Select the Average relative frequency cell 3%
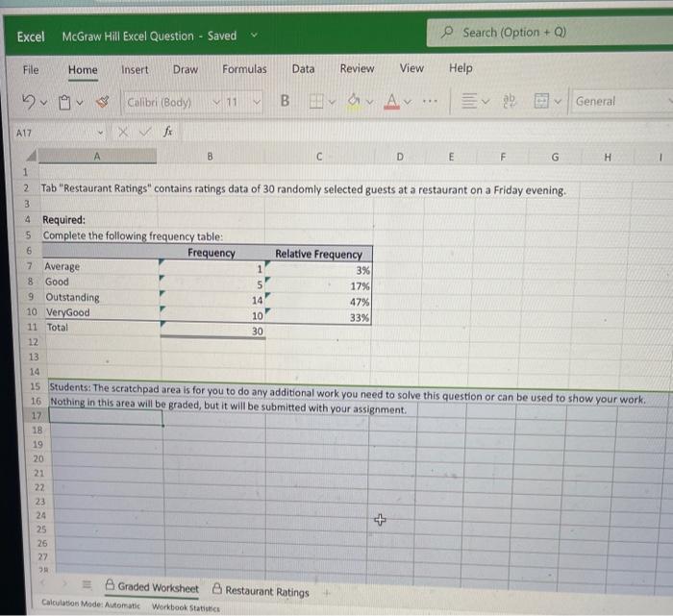The image size is (673, 616). tap(318, 270)
